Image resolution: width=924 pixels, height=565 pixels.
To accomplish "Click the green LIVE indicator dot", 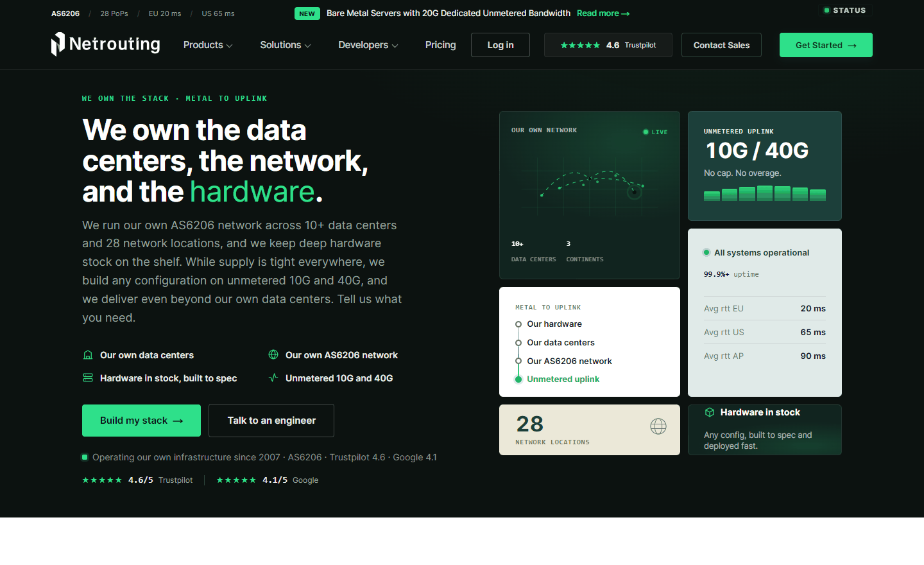I will [x=646, y=132].
